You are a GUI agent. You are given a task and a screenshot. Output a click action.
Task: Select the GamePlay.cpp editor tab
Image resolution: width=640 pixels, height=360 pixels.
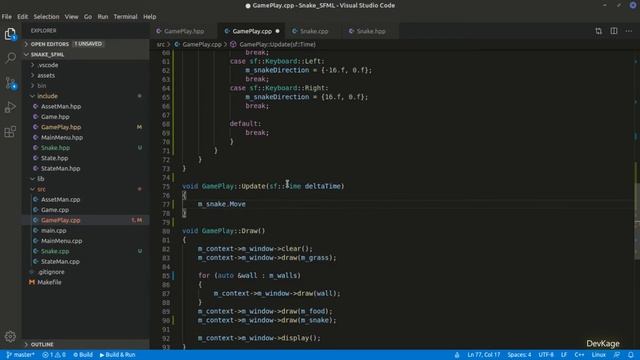coord(252,31)
